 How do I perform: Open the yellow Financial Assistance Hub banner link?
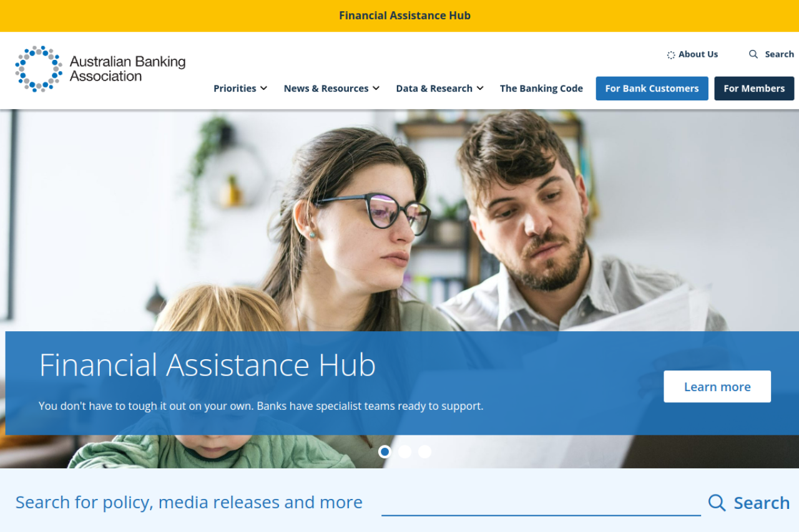point(404,16)
